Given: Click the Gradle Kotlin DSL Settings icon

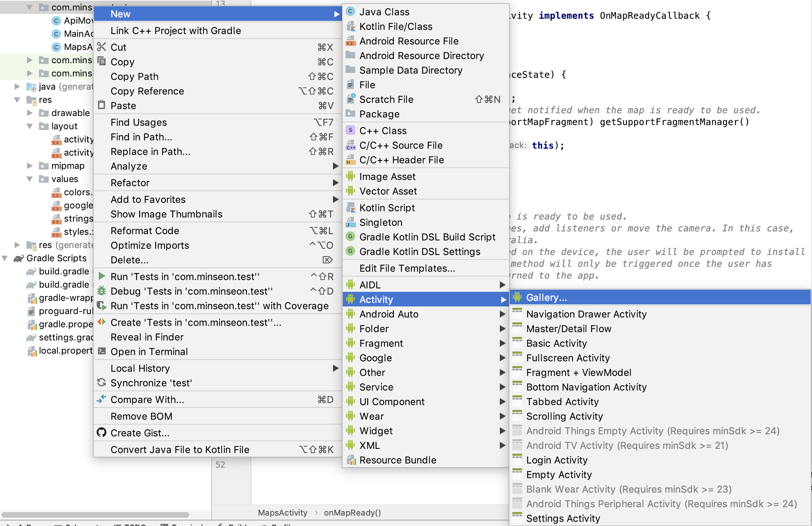Looking at the screenshot, I should pyautogui.click(x=350, y=252).
